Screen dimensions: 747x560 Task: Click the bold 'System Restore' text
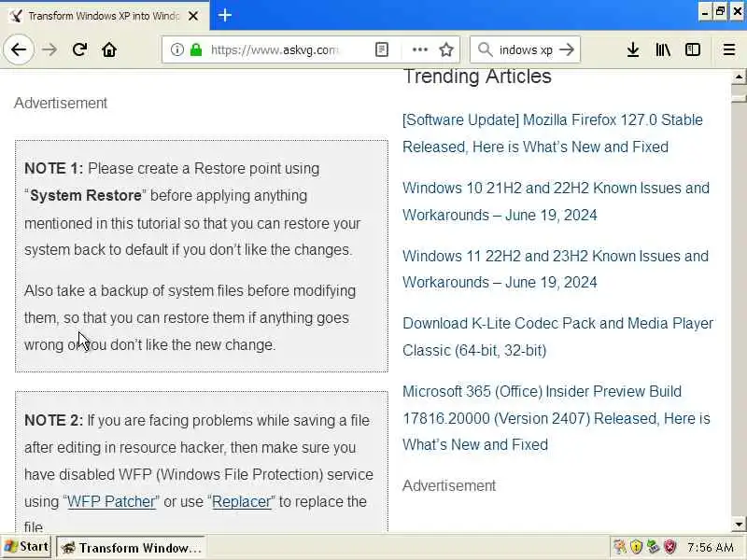pos(86,195)
